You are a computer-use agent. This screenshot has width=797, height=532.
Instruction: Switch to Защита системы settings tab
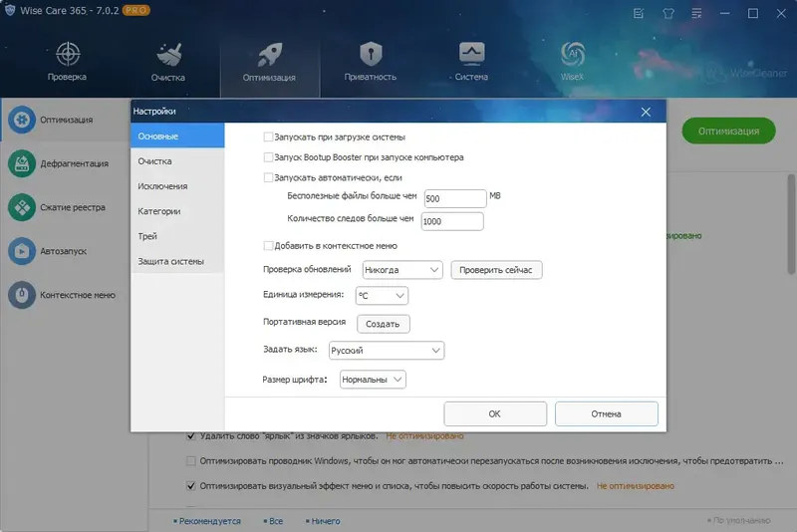[x=177, y=261]
